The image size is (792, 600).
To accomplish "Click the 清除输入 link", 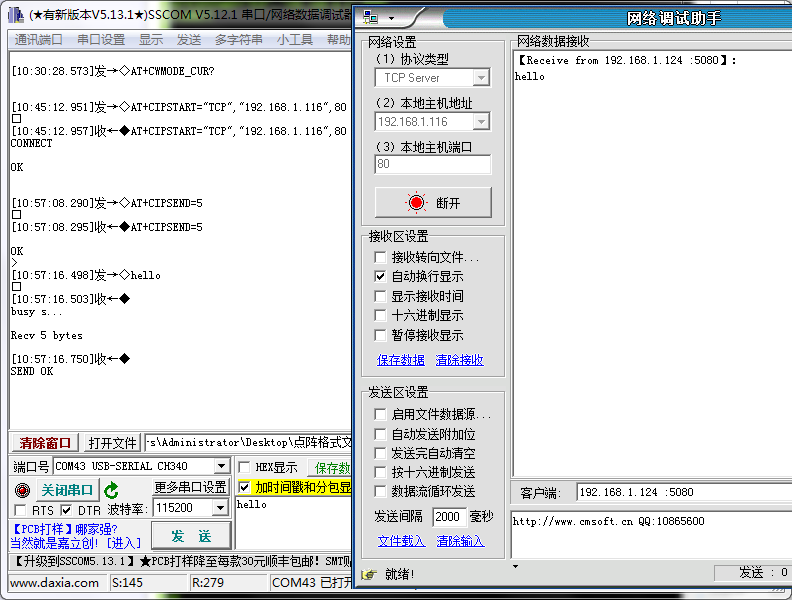I will point(460,541).
